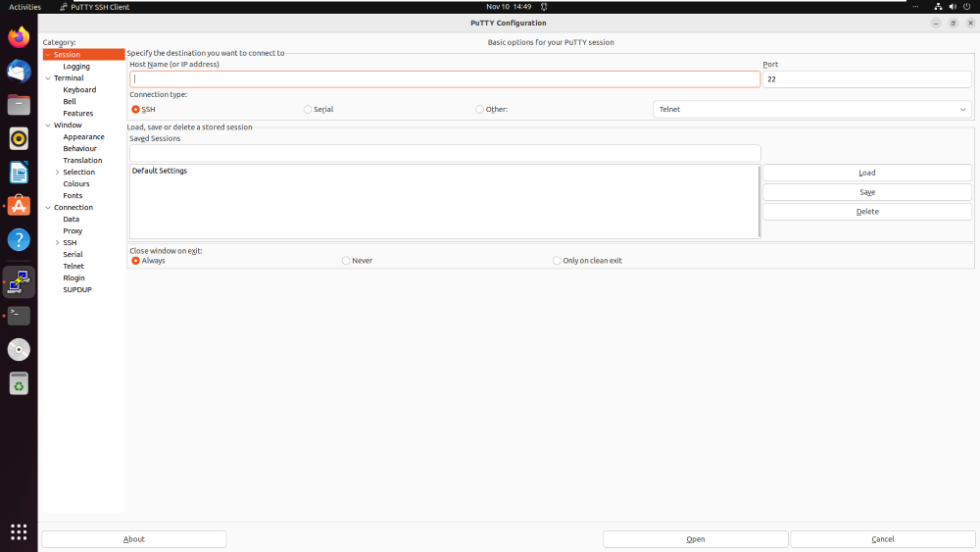Select the Serial connection type radio

click(308, 110)
